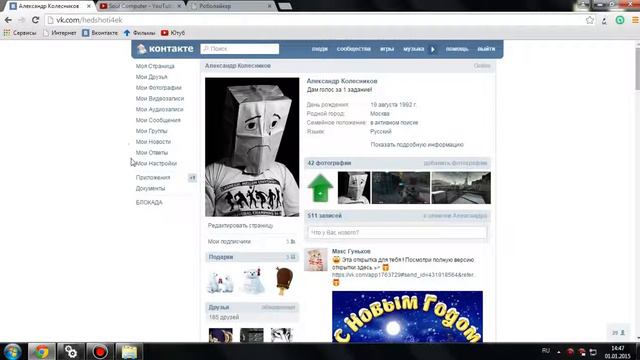Open Мои Группы in sidebar
The width and height of the screenshot is (640, 360).
pyautogui.click(x=151, y=131)
